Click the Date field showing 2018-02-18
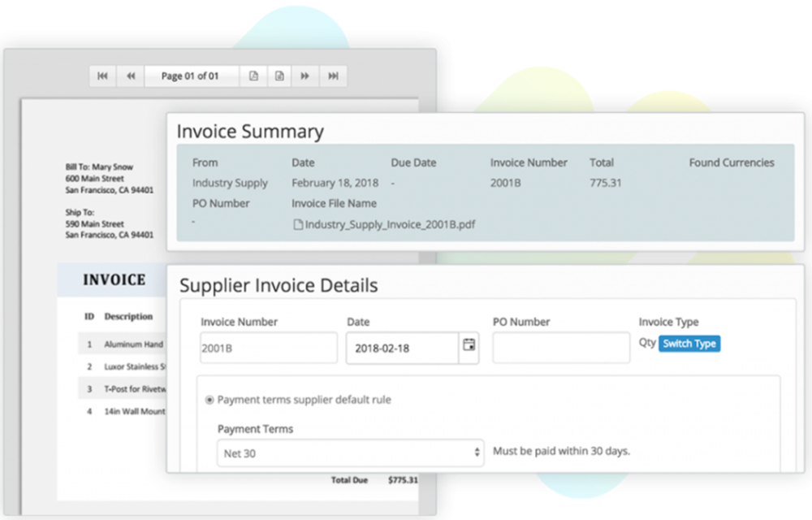 point(403,348)
